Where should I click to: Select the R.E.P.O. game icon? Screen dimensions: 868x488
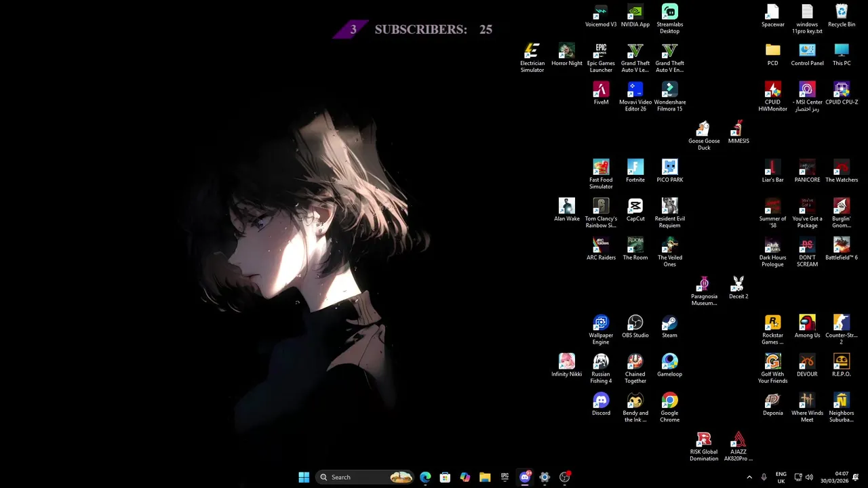point(842,365)
